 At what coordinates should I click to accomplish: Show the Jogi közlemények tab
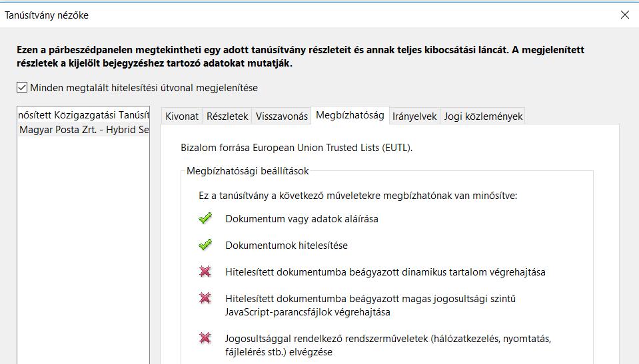(x=483, y=116)
